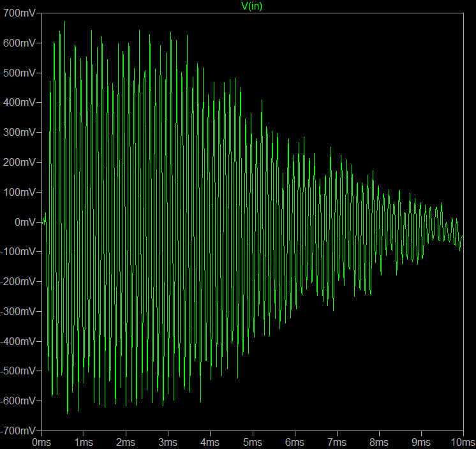Image resolution: width=476 pixels, height=449 pixels.
Task: Click the -500mV y-axis label
Action: click(18, 371)
